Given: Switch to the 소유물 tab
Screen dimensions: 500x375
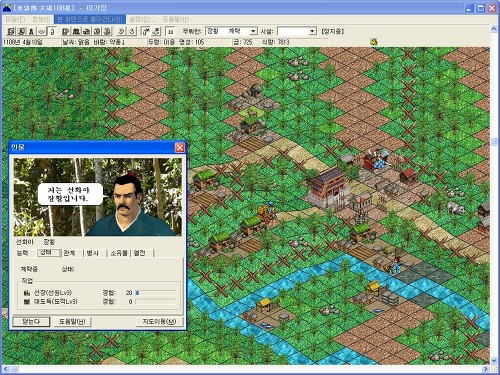Looking at the screenshot, I should pos(119,253).
